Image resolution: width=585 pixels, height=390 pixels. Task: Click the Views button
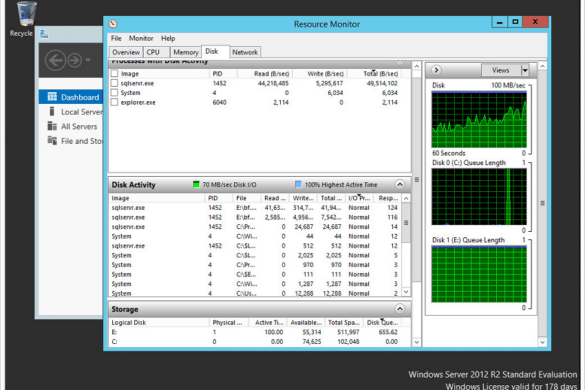(x=501, y=70)
